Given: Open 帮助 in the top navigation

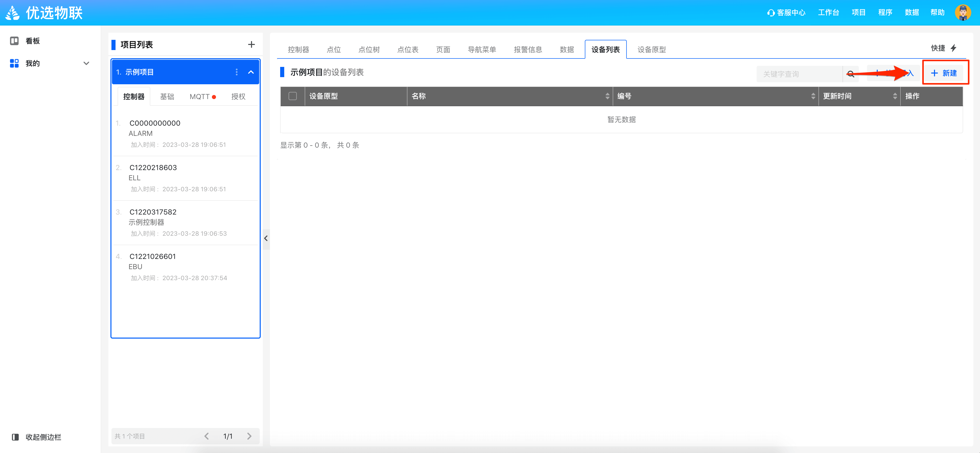Looking at the screenshot, I should [x=938, y=13].
